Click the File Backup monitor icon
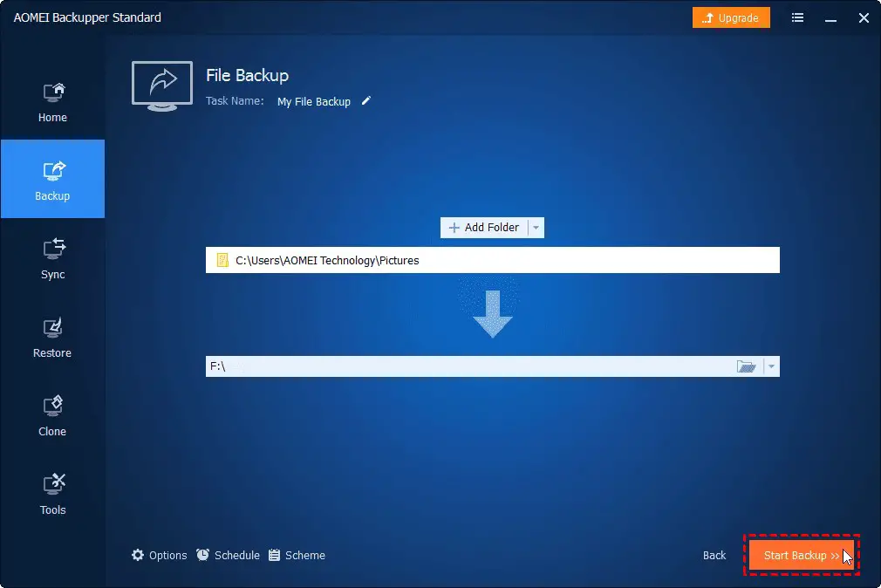The width and height of the screenshot is (881, 588). point(162,86)
